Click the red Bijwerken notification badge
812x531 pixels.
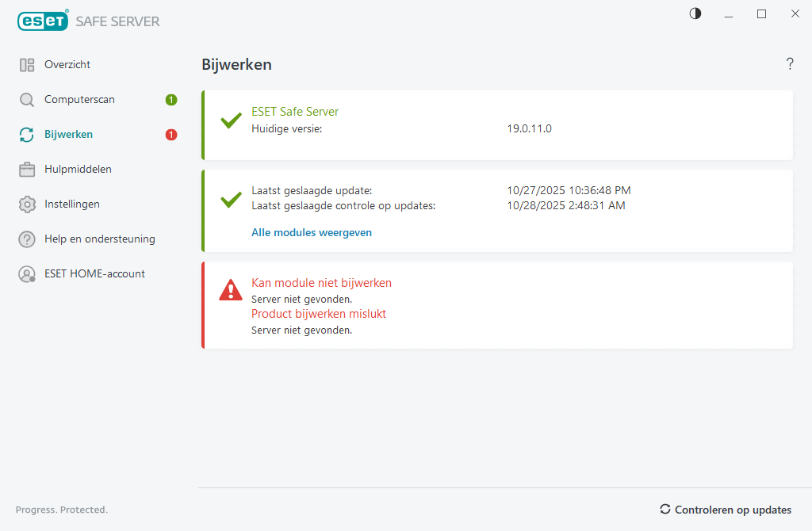point(171,135)
